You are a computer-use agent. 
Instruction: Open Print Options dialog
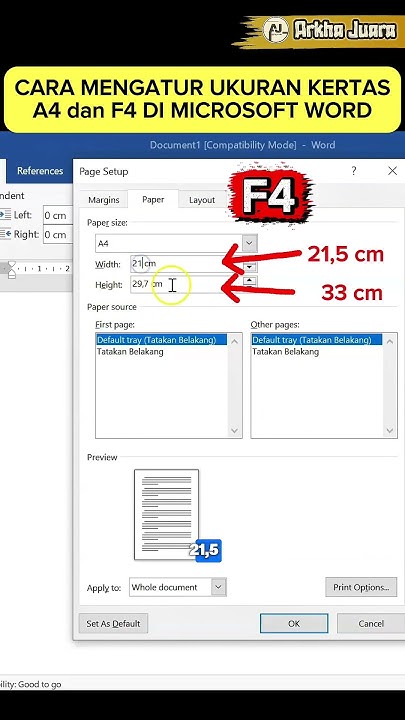[x=361, y=587]
